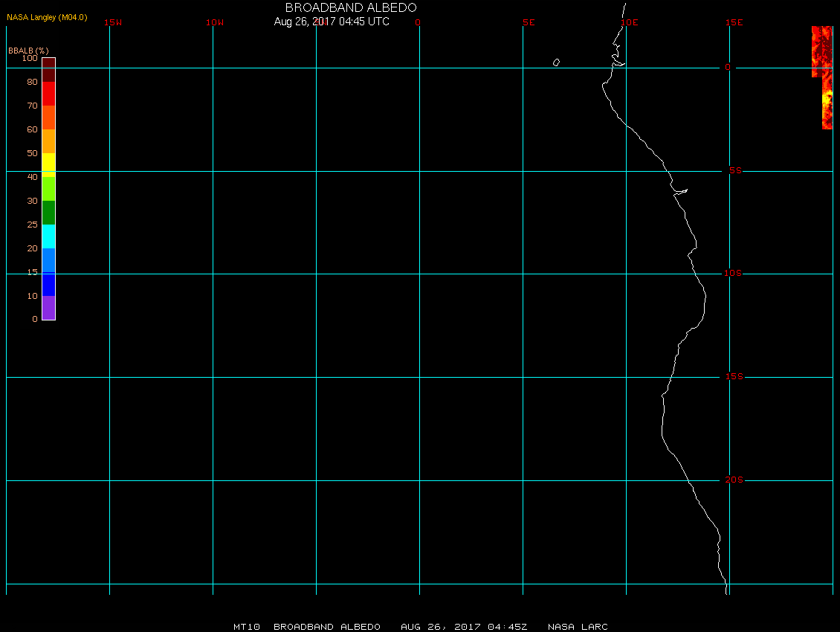The width and height of the screenshot is (840, 632).
Task: Pick the dark green 25-30 legend swatch
Action: (49, 213)
